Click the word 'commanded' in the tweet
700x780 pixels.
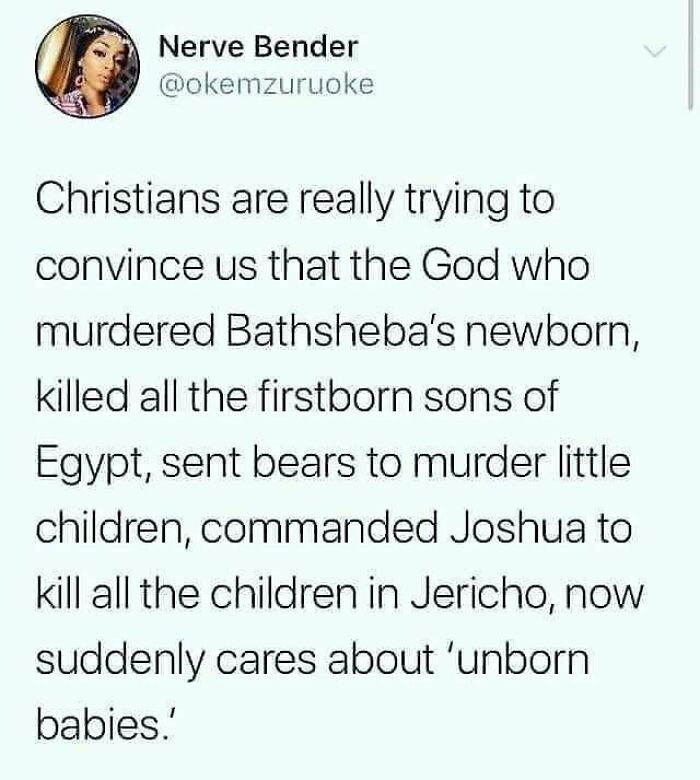[x=322, y=529]
